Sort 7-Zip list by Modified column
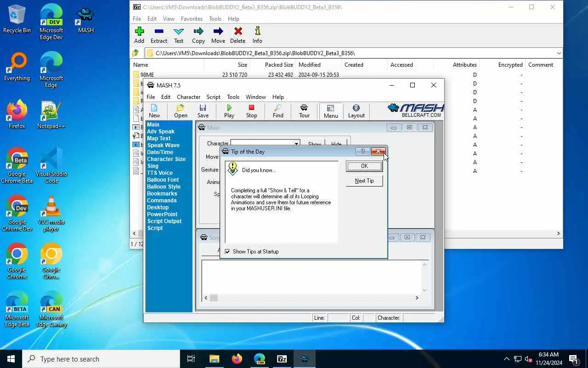 (x=309, y=65)
